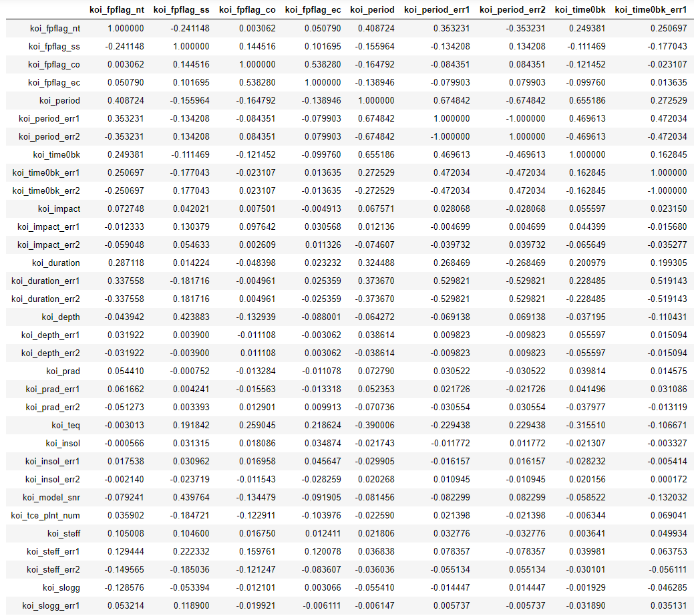The height and width of the screenshot is (616, 694).
Task: Select the koi_prad_err1 row label
Action: (53, 390)
